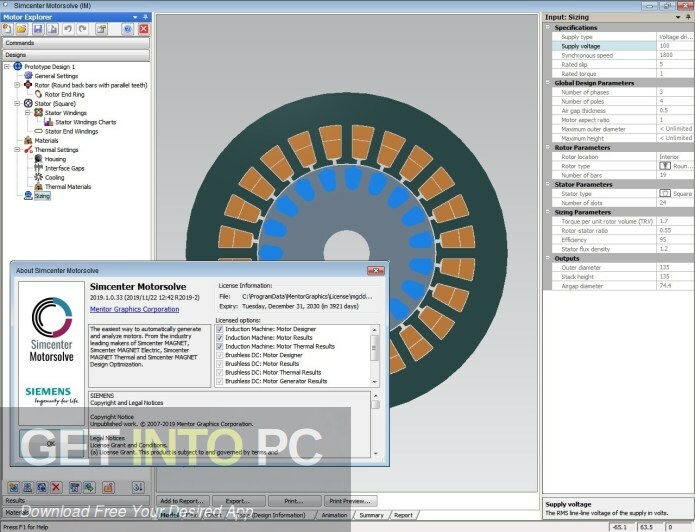Viewport: 695px width, 532px height.
Task: Collapse the Specifications property group
Action: tap(547, 27)
